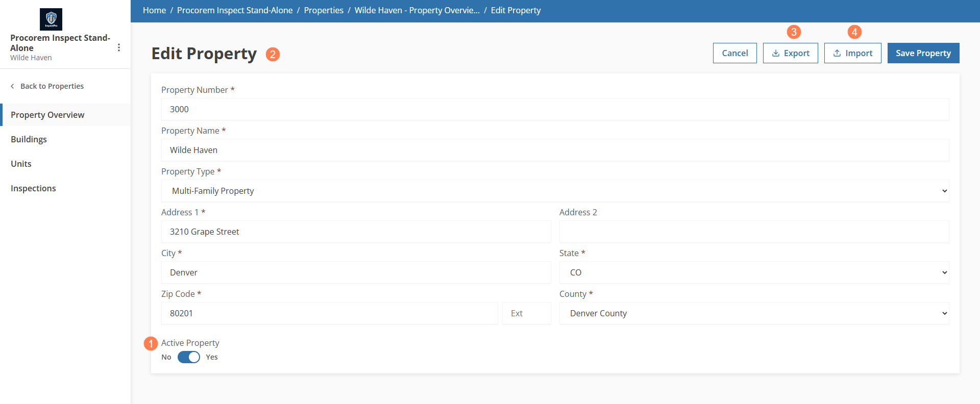Click the empty Address 2 field
980x404 pixels.
pyautogui.click(x=754, y=232)
